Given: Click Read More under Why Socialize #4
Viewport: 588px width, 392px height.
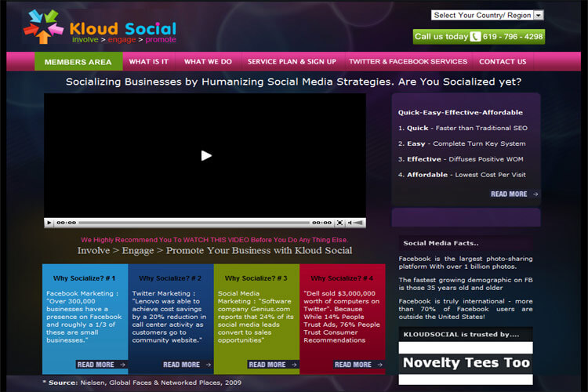Looking at the screenshot, I should click(x=358, y=365).
